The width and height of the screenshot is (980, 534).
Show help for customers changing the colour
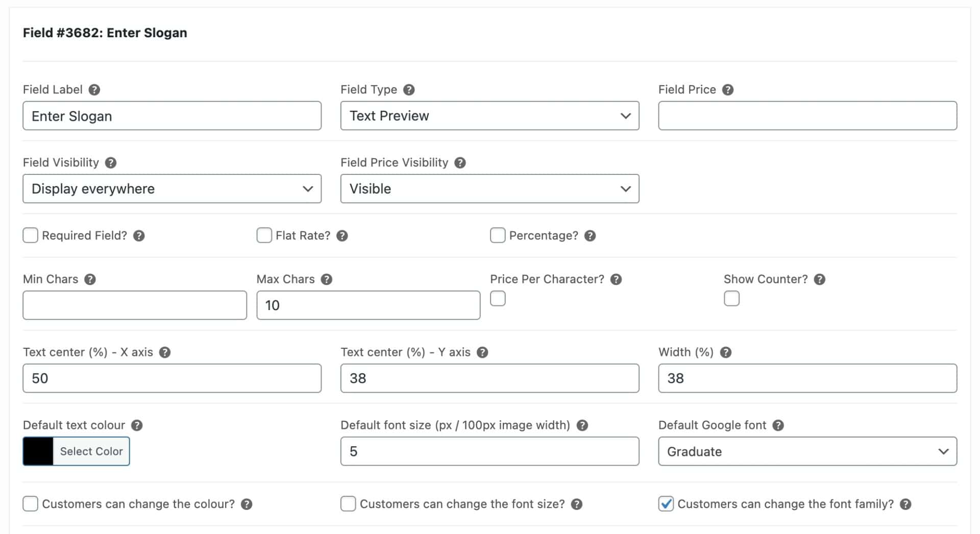[247, 504]
